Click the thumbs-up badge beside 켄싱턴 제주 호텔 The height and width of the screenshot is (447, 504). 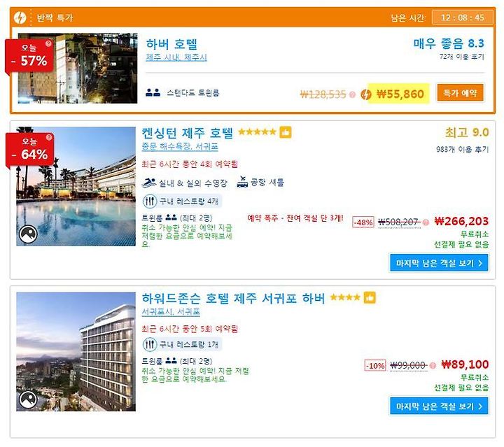pos(286,132)
